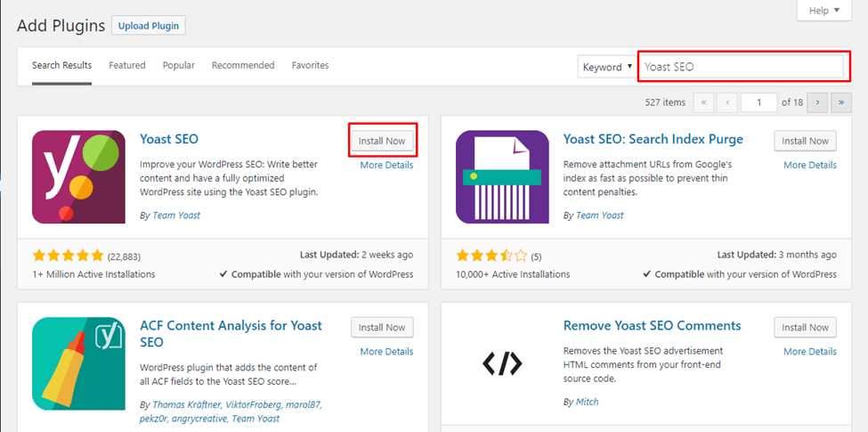Open More Details for Yoast SEO
This screenshot has height=432, width=868.
(x=386, y=165)
